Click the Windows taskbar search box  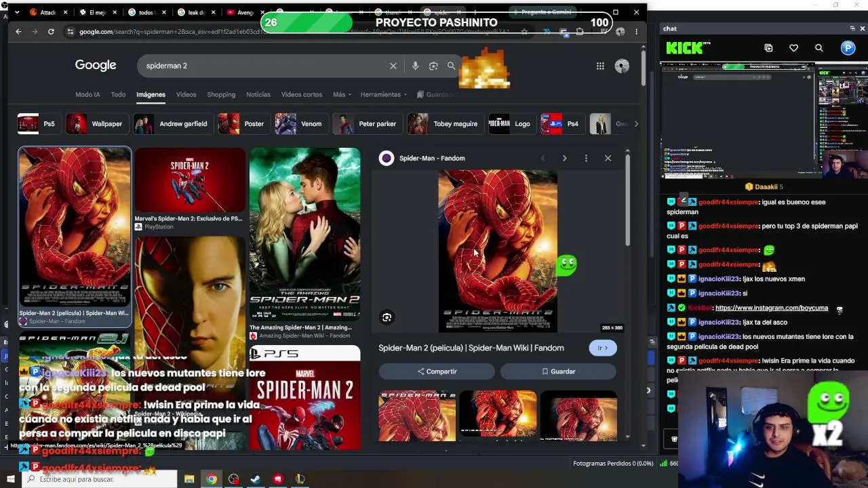point(100,479)
